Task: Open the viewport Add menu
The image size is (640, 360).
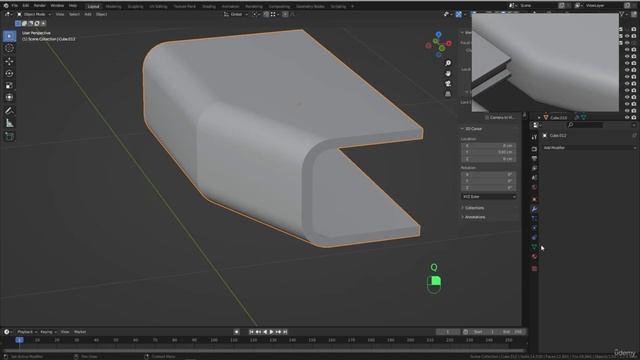Action: 88,14
